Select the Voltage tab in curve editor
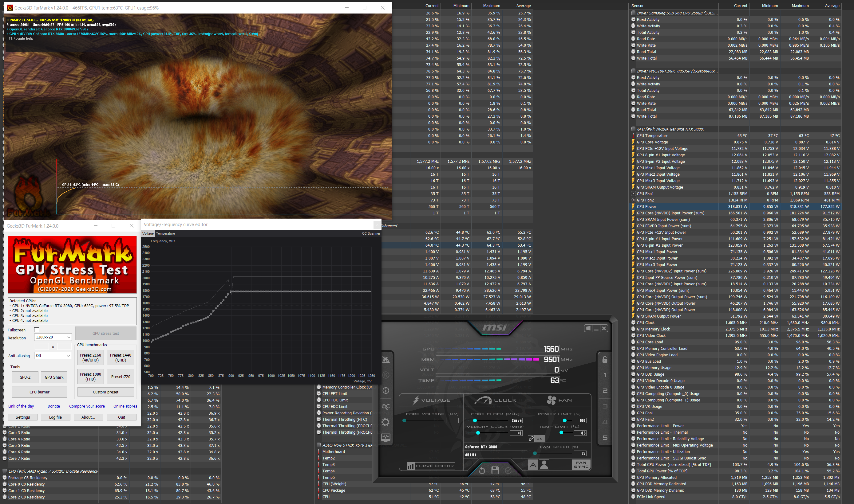 point(148,233)
